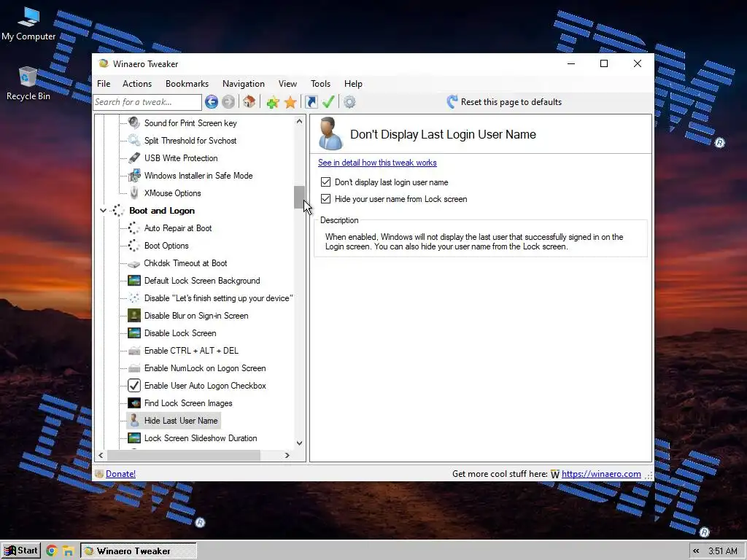Image resolution: width=747 pixels, height=560 pixels.
Task: Open the https://winaero.com link
Action: click(x=601, y=474)
